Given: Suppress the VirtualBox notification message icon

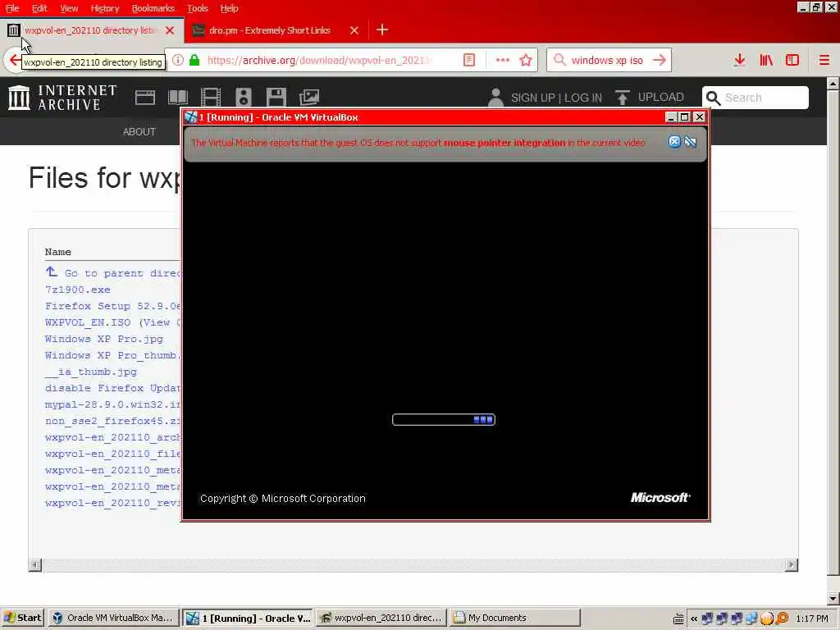Looking at the screenshot, I should (x=691, y=141).
